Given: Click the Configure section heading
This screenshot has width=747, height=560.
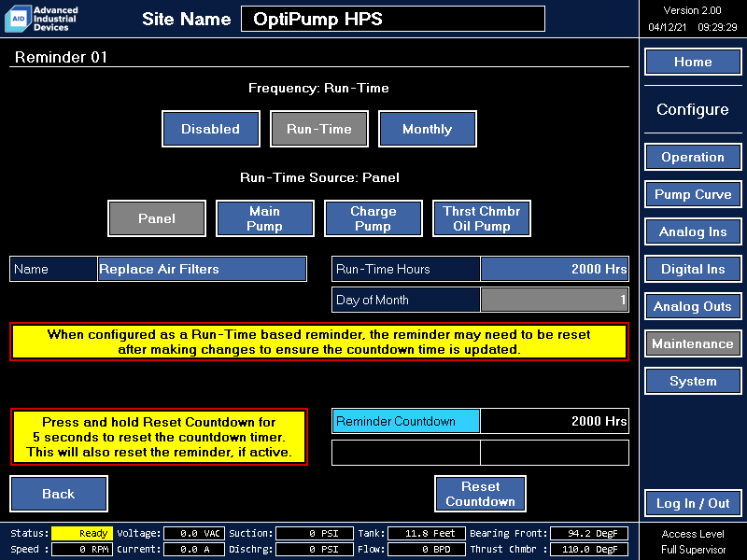Looking at the screenshot, I should pos(692,109).
